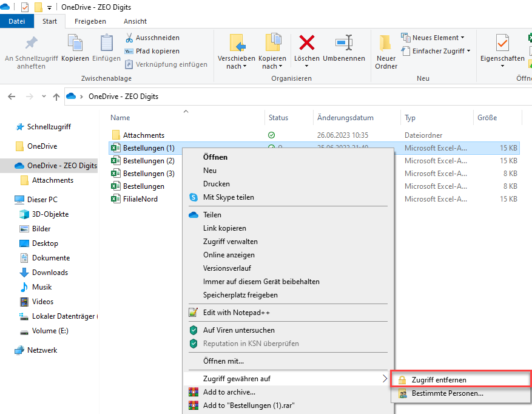Screen dimensions: 532x414
Task: Click the Umbenennen icon
Action: click(x=344, y=42)
